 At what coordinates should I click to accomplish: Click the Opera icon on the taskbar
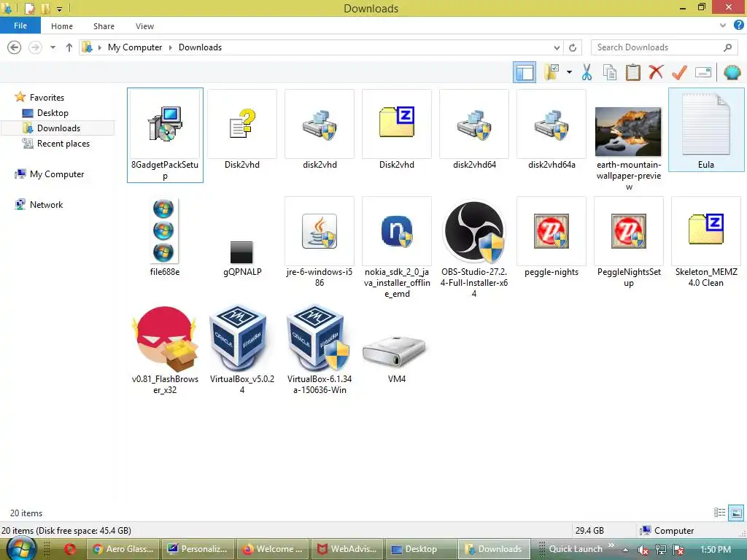coord(70,549)
